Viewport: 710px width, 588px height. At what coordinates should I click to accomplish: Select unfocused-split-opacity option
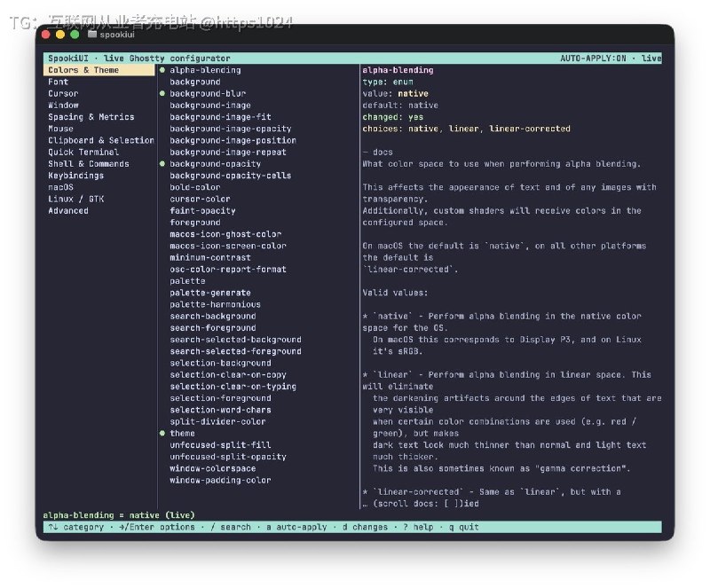coord(228,457)
